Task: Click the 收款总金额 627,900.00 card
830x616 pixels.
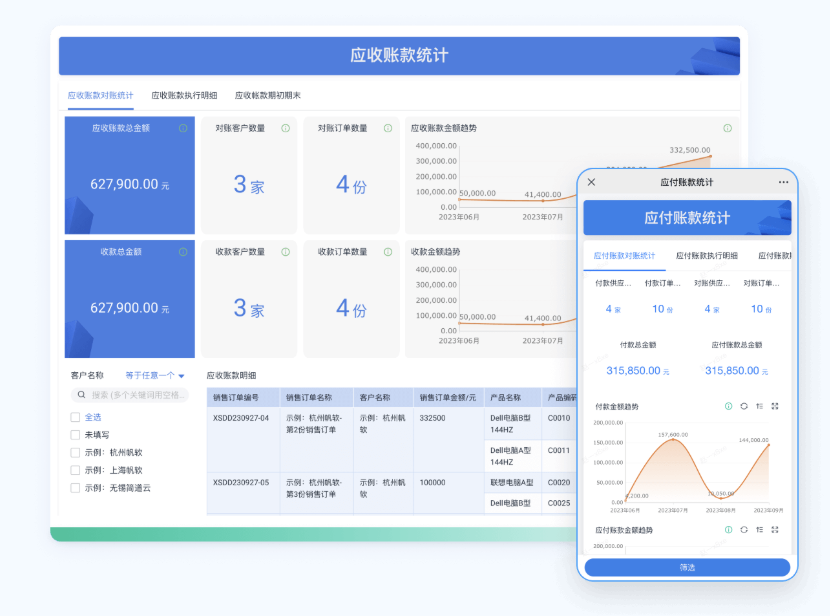Action: [x=130, y=299]
